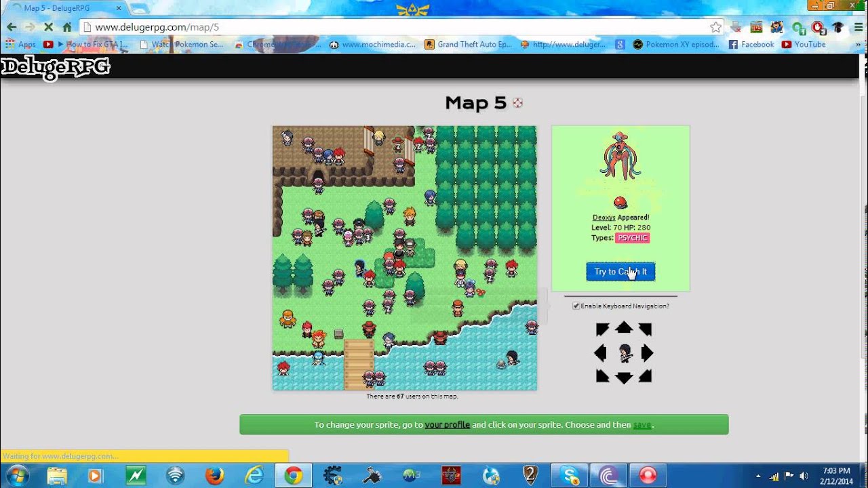Screen dimensions: 868x488
Task: Open the Windows Start menu
Action: (x=16, y=475)
